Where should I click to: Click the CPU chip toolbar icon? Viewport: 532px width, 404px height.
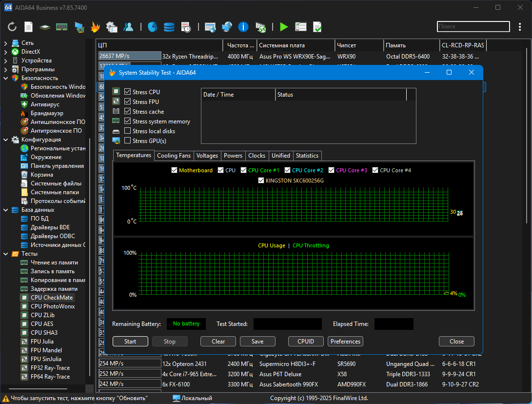[45, 27]
